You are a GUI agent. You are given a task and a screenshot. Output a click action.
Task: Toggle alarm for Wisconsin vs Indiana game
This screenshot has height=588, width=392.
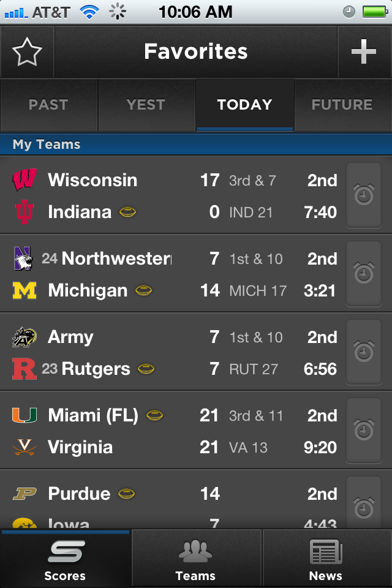click(364, 195)
